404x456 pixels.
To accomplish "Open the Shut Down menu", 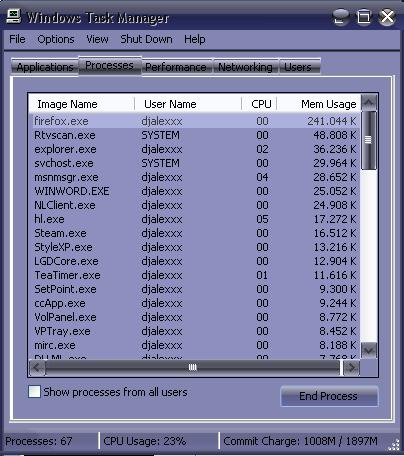I will pos(146,39).
